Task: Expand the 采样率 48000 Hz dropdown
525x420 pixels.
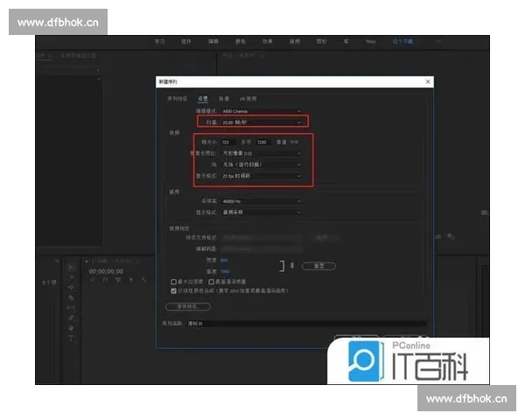Action: [x=261, y=200]
